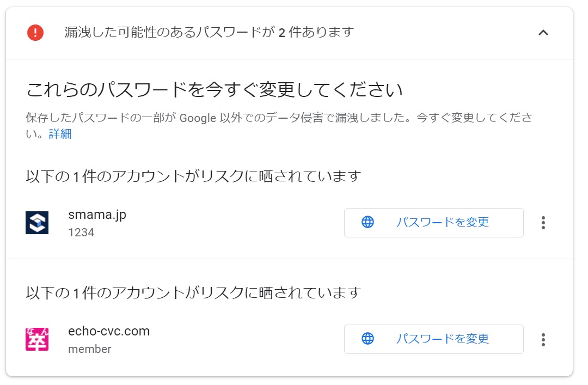This screenshot has width=588, height=385.
Task: Click パスワードを変更 button for echo-cvc.com
Action: [x=433, y=339]
